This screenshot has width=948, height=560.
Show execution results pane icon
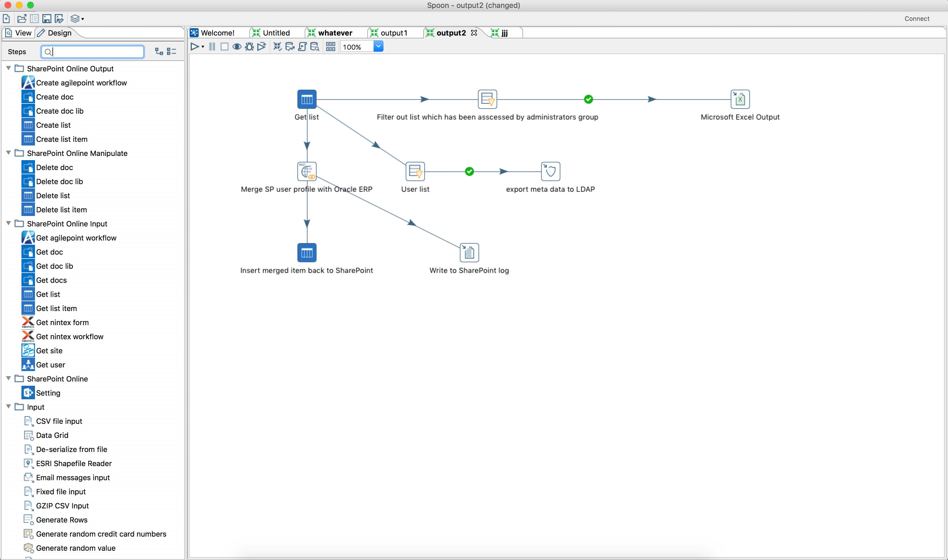331,47
